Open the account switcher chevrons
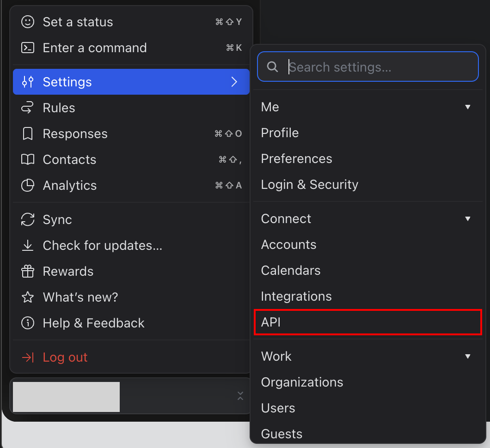The width and height of the screenshot is (490, 448). click(x=240, y=396)
